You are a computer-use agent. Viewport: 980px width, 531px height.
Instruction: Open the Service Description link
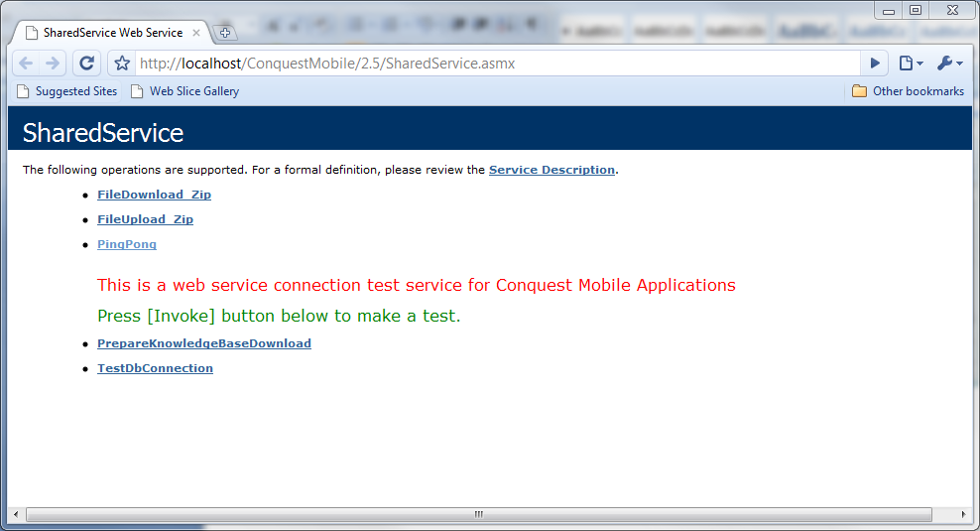click(551, 170)
